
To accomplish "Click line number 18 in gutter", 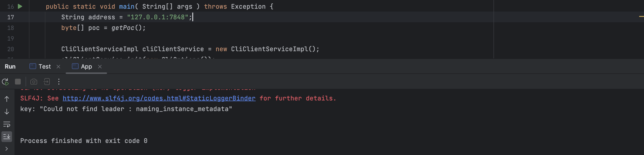I will [x=11, y=28].
